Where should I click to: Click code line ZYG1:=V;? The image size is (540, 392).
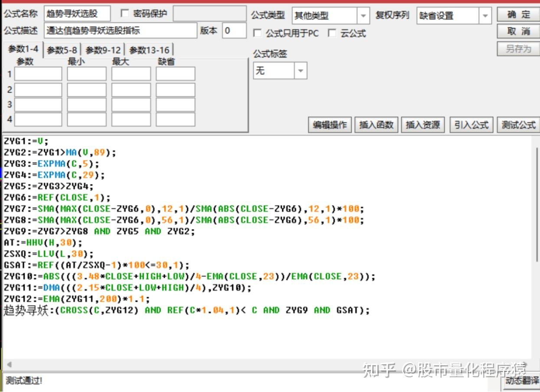pyautogui.click(x=26, y=141)
